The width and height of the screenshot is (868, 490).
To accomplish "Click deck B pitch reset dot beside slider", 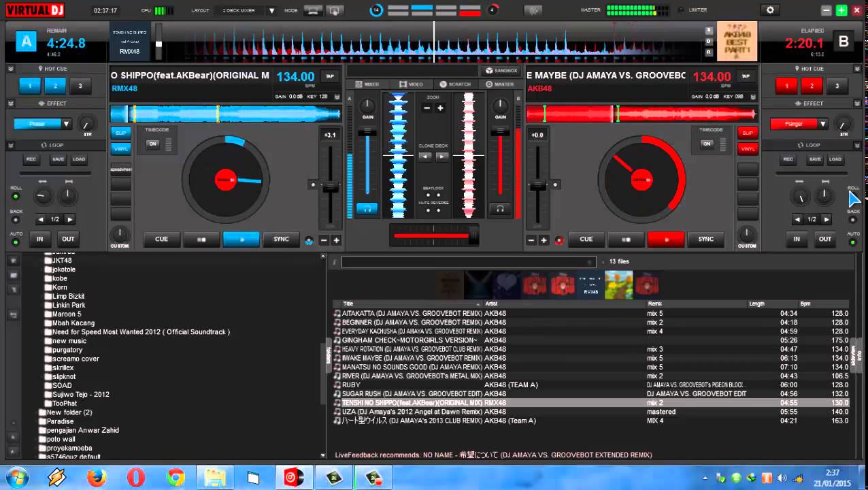I will pyautogui.click(x=556, y=184).
